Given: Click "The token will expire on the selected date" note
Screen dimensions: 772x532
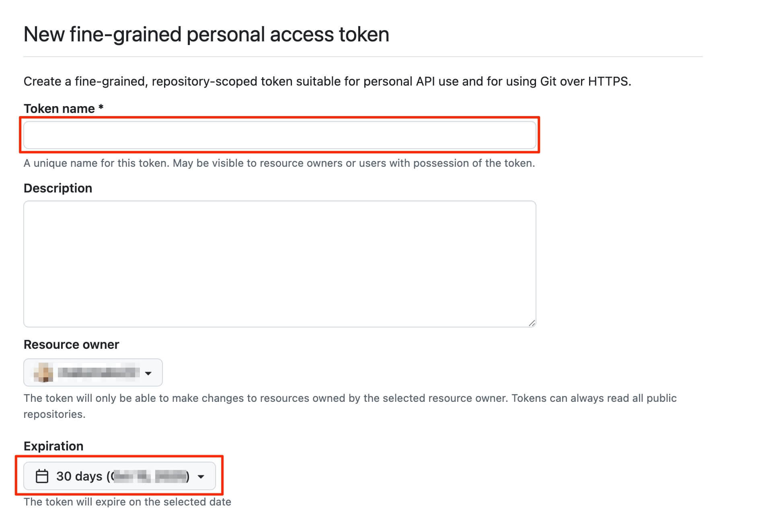Looking at the screenshot, I should pyautogui.click(x=127, y=502).
